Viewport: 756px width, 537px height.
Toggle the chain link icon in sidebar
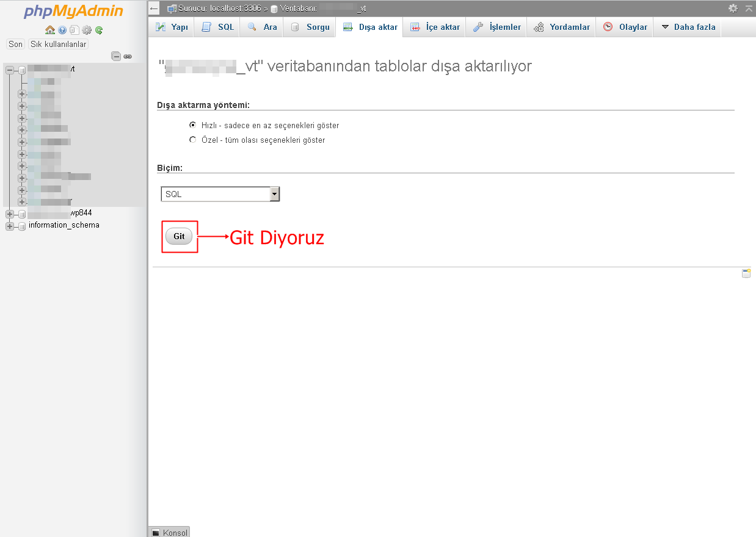(128, 56)
